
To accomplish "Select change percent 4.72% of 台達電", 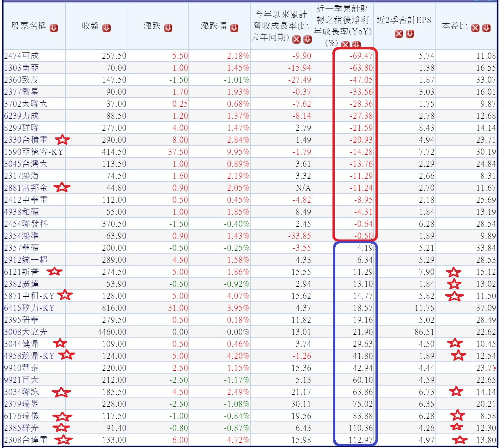I will click(238, 440).
